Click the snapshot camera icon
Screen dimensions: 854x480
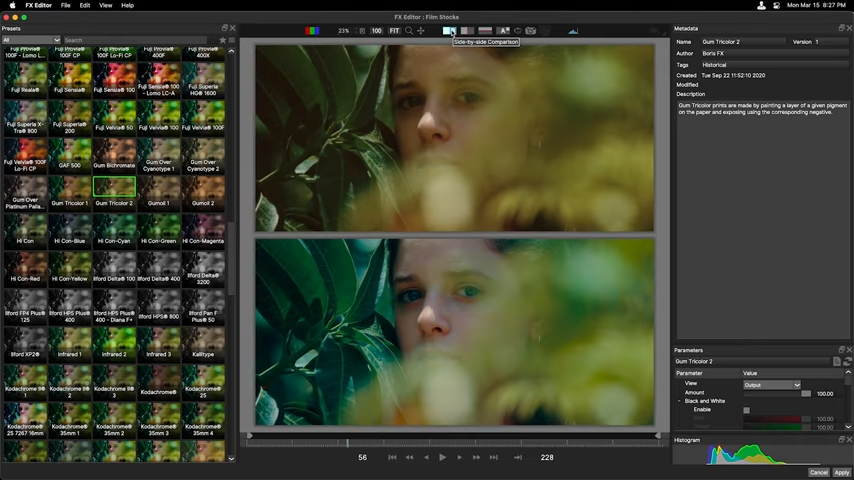(530, 31)
